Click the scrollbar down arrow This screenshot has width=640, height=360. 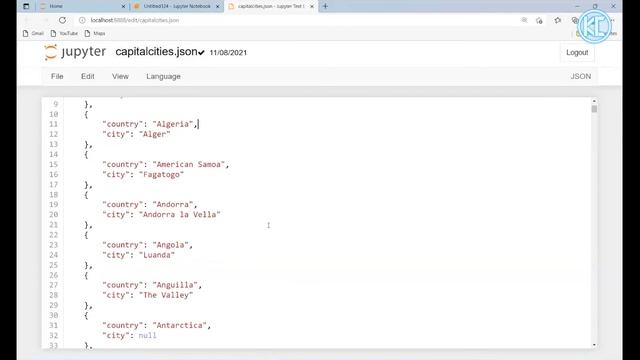594,345
